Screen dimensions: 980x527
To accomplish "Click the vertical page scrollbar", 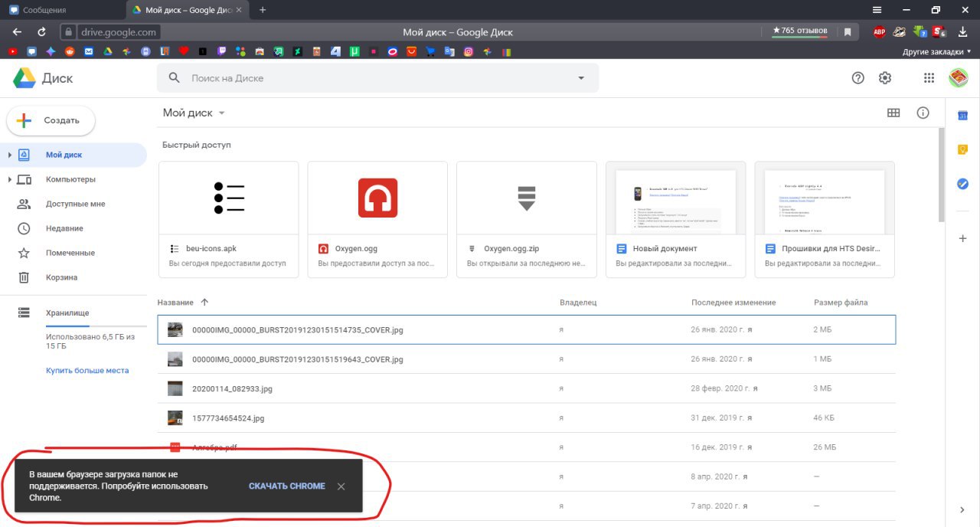I will [x=941, y=175].
